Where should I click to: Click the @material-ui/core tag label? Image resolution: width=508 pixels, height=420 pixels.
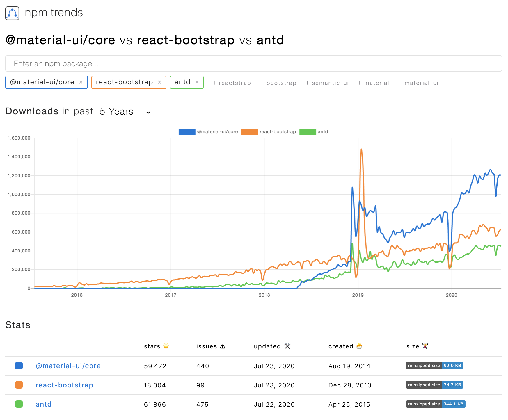tap(42, 82)
